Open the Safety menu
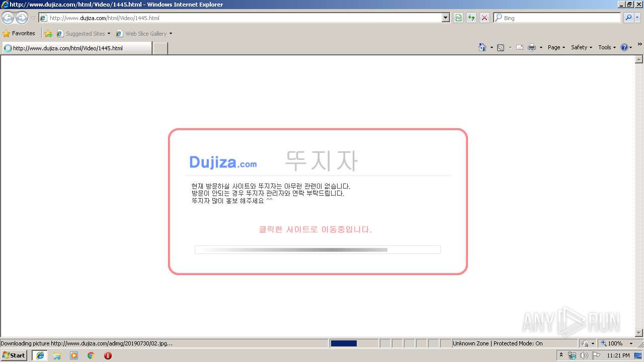This screenshot has height=362, width=644. [582, 47]
